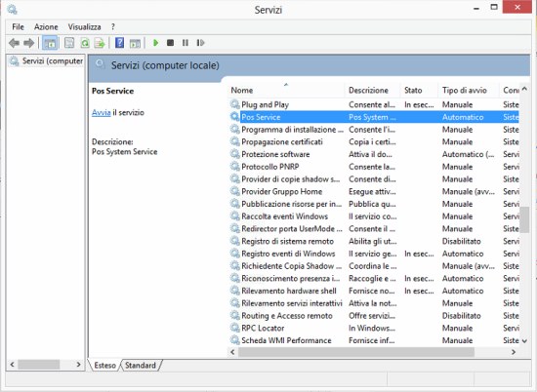The height and width of the screenshot is (392, 537).
Task: Select the Plug and Play service name
Action: (x=265, y=104)
